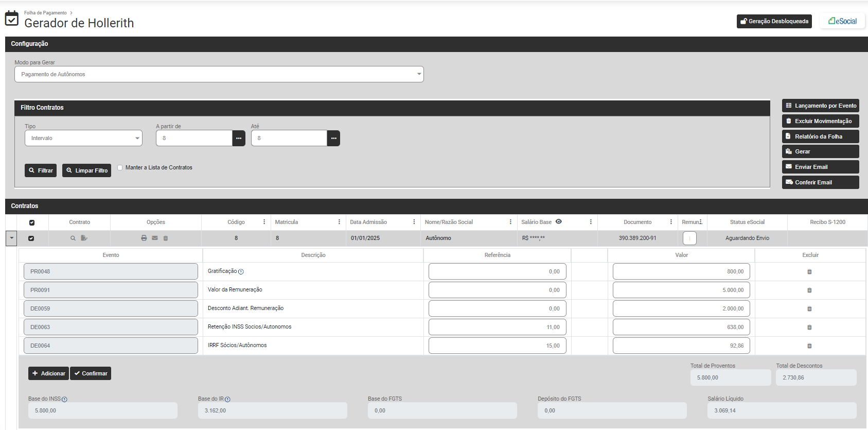
Task: Click the trash icon in Opções column
Action: [x=166, y=238]
